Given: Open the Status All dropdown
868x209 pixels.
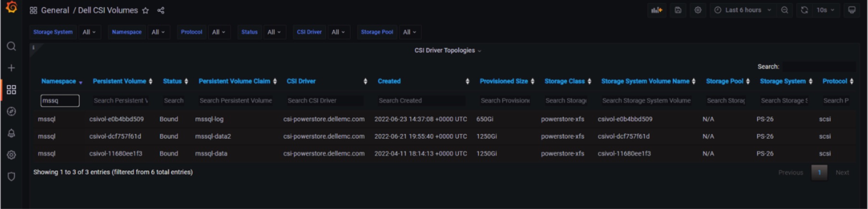Looking at the screenshot, I should tap(274, 32).
